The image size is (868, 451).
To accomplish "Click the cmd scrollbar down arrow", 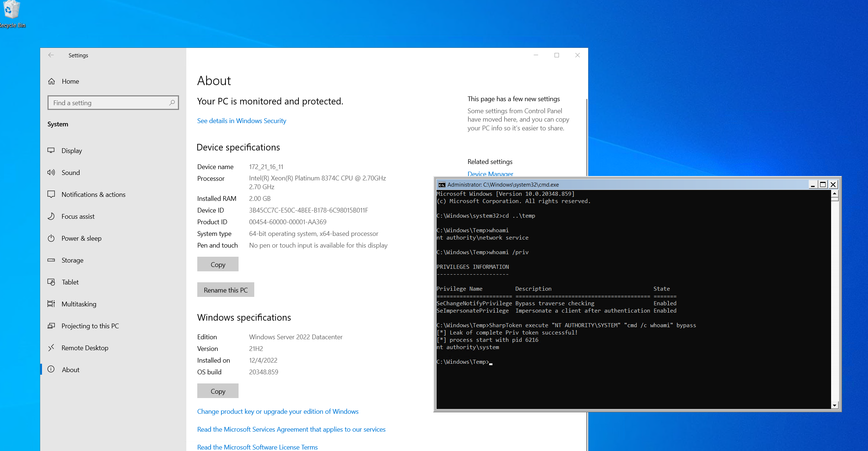I will point(834,405).
